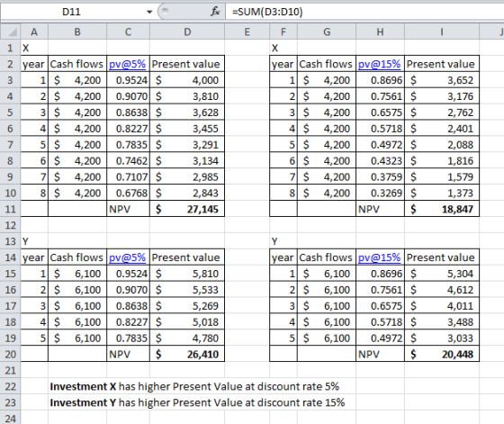Select row 11 header
Viewport: 504px width, 424px height.
point(10,209)
